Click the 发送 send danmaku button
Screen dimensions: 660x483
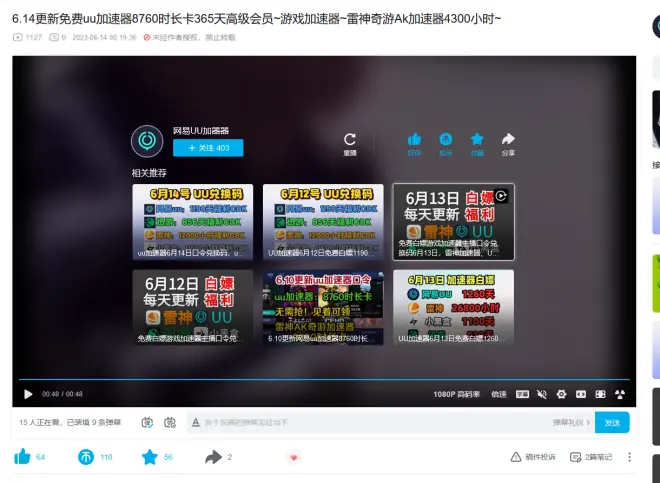tap(612, 423)
